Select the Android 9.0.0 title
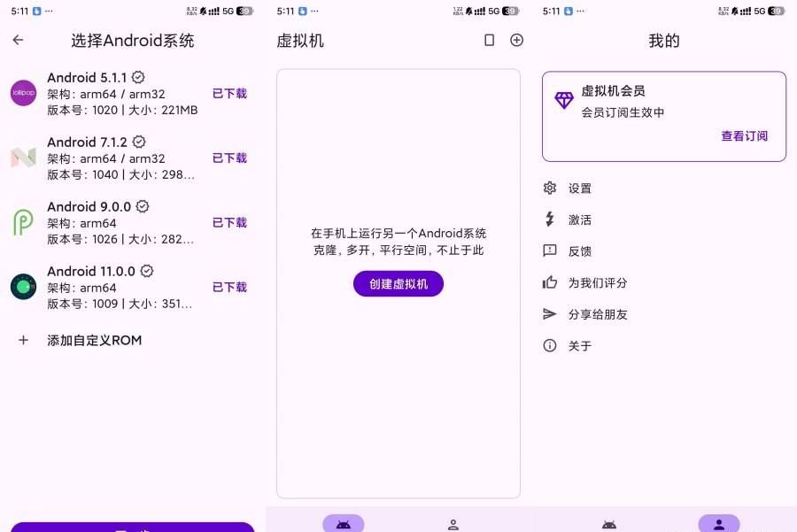The width and height of the screenshot is (797, 532). [x=89, y=206]
